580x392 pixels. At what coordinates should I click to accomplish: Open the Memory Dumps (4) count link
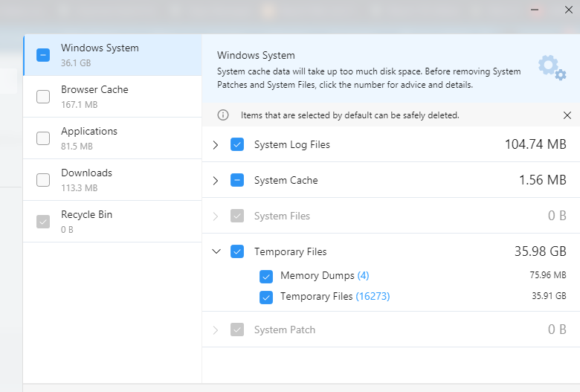click(363, 276)
